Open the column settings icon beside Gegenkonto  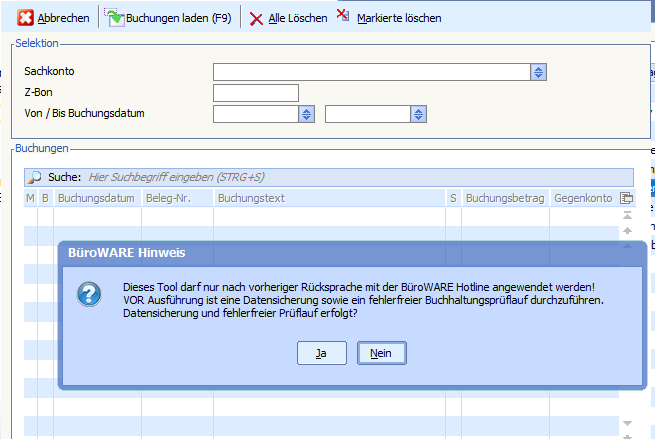click(627, 198)
